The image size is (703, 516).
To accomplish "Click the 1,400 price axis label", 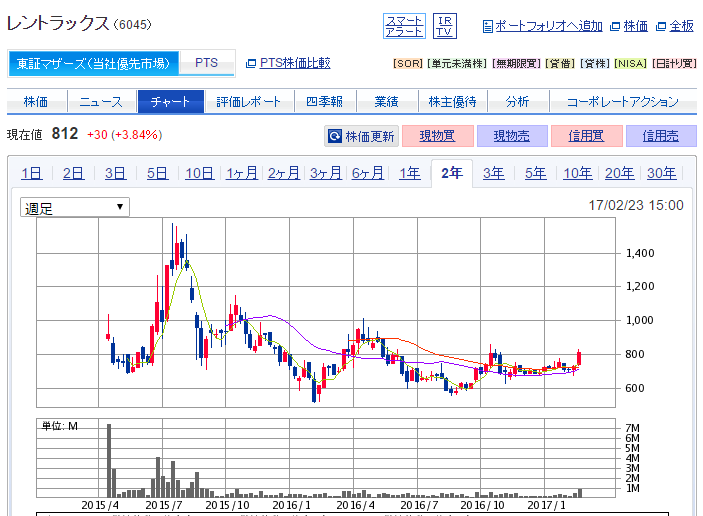I will (640, 253).
